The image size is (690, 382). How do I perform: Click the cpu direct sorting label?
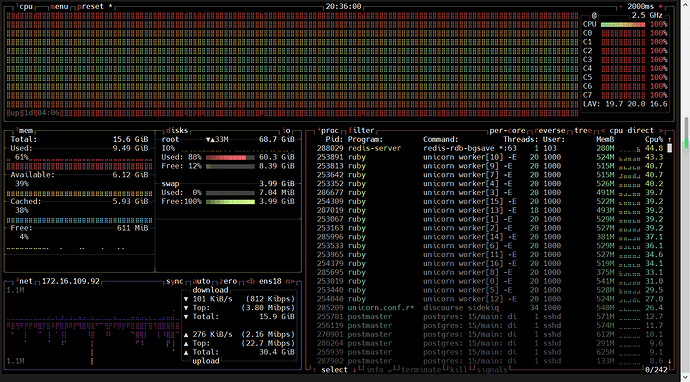[x=632, y=131]
